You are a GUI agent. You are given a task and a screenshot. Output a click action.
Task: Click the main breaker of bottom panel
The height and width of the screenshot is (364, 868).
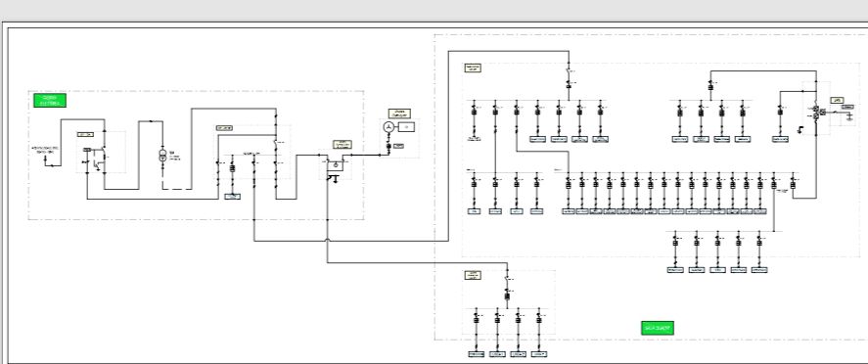coord(507,296)
